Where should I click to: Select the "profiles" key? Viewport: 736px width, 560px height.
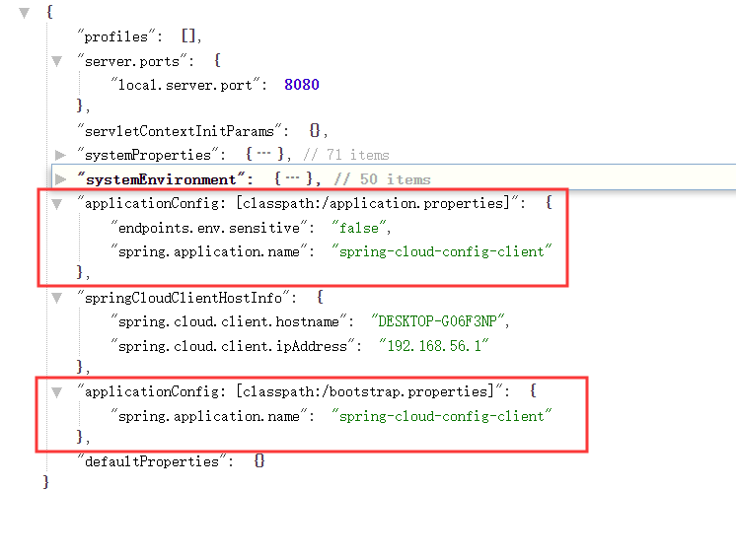point(116,36)
